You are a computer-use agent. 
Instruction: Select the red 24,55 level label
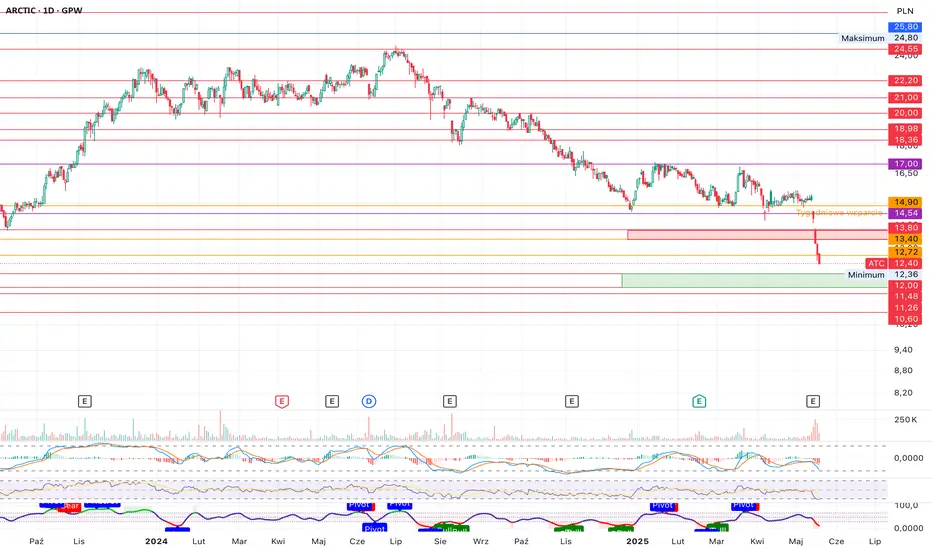pos(905,49)
